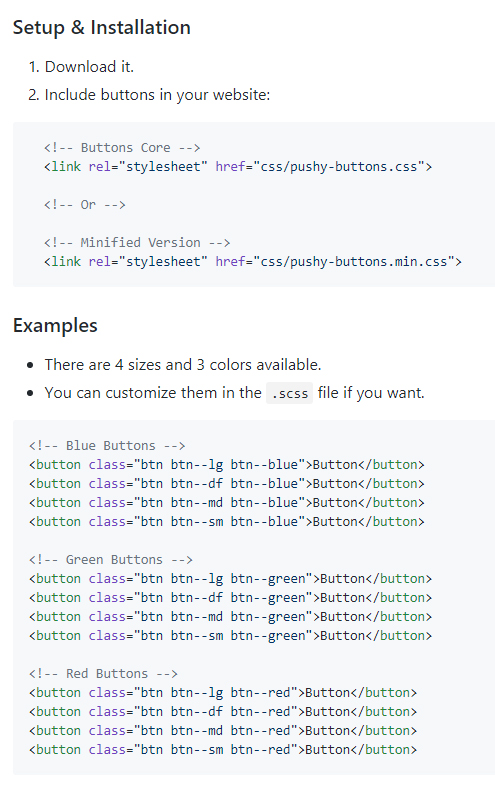The image size is (495, 791).
Task: Select the 'btn--md btn--blue' code line
Action: pos(227,503)
